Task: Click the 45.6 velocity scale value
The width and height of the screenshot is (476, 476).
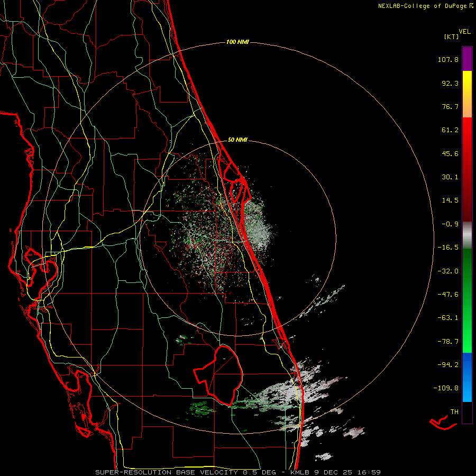Action: coord(450,153)
